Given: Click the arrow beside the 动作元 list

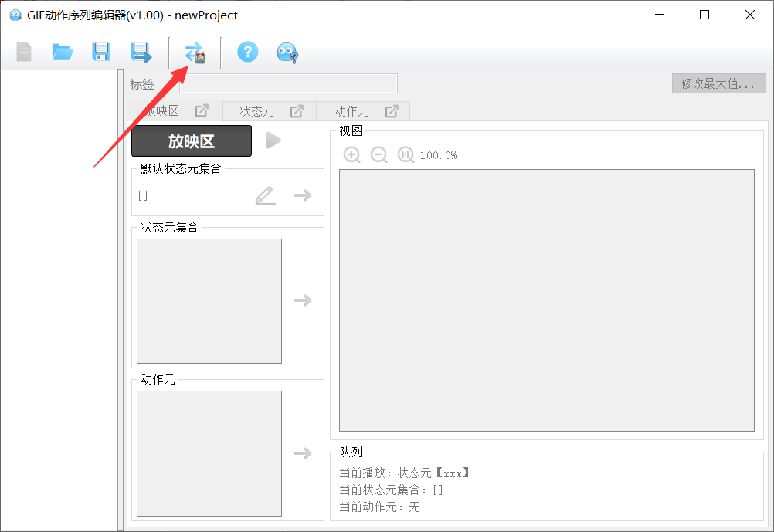Looking at the screenshot, I should pos(303,453).
